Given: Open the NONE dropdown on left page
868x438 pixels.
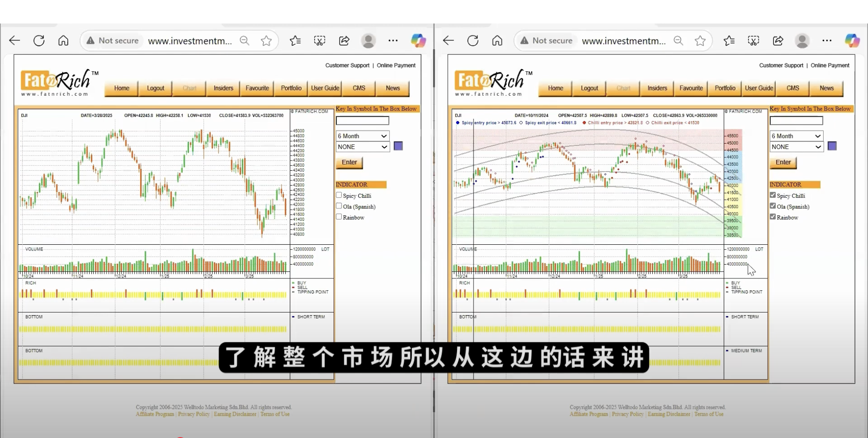Looking at the screenshot, I should pyautogui.click(x=362, y=147).
